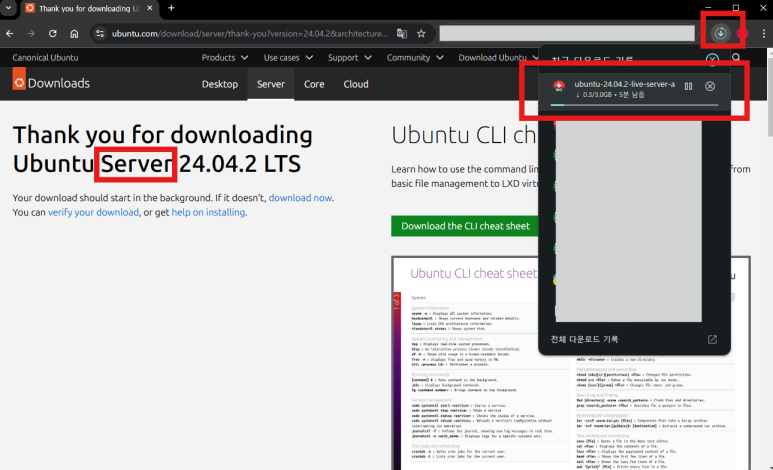Click the download progress bar
The image size is (773, 470).
pos(634,105)
